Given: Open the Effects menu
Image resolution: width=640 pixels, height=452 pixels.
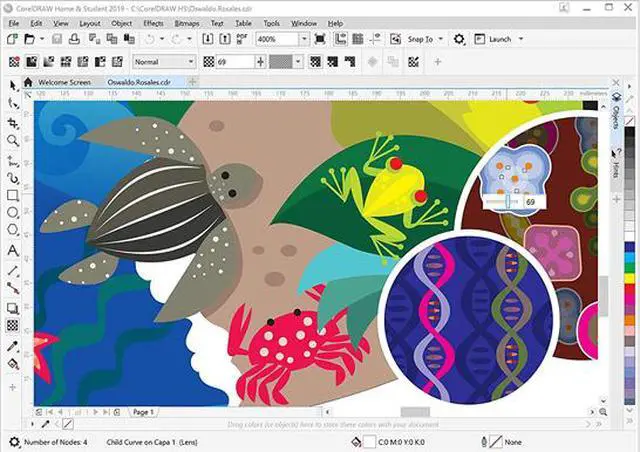Looking at the screenshot, I should (153, 24).
